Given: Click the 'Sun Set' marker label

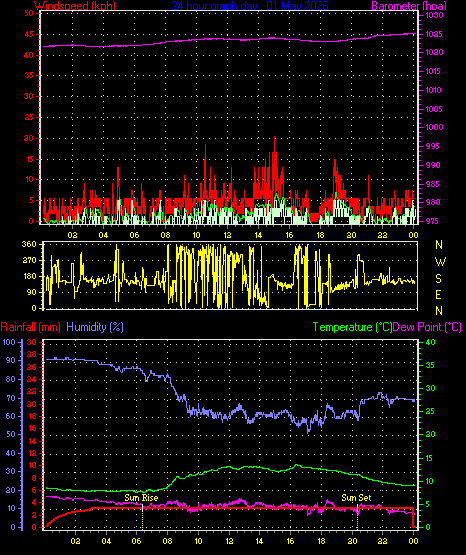Looking at the screenshot, I should coord(356,498).
